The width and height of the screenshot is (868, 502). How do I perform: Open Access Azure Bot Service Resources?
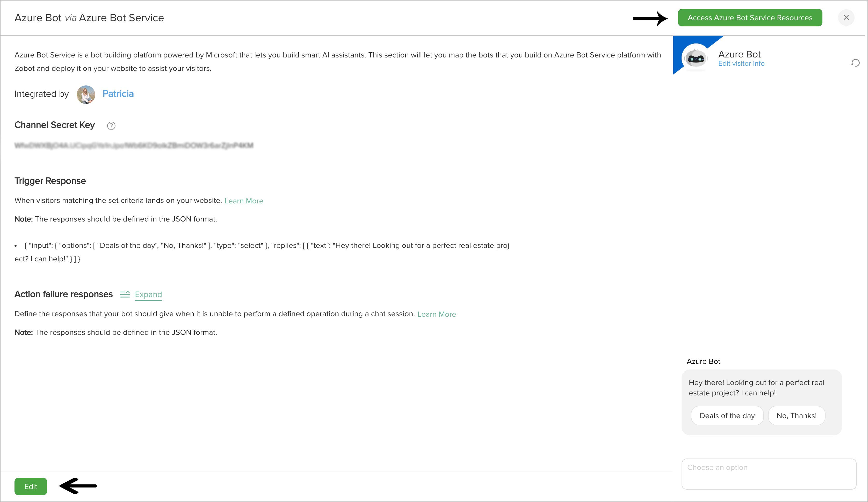(x=750, y=18)
